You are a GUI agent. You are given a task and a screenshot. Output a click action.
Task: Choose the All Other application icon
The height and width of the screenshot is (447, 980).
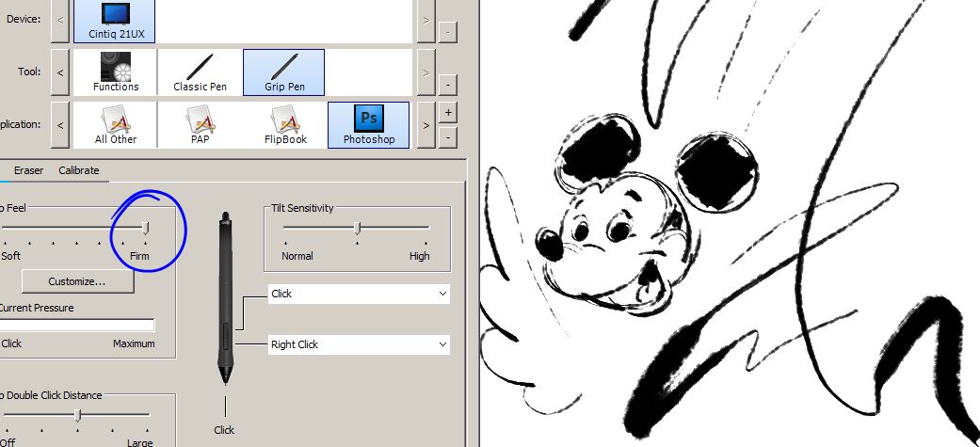click(x=116, y=125)
